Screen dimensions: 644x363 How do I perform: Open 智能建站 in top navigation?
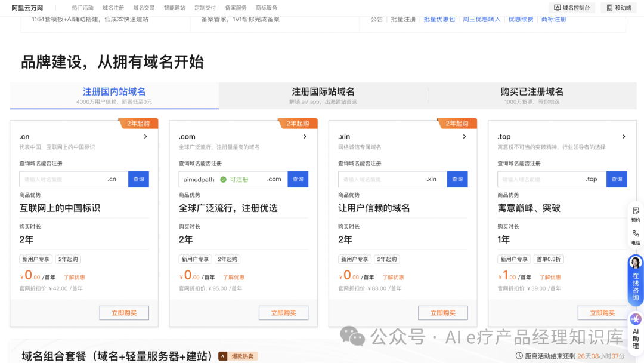click(x=175, y=8)
